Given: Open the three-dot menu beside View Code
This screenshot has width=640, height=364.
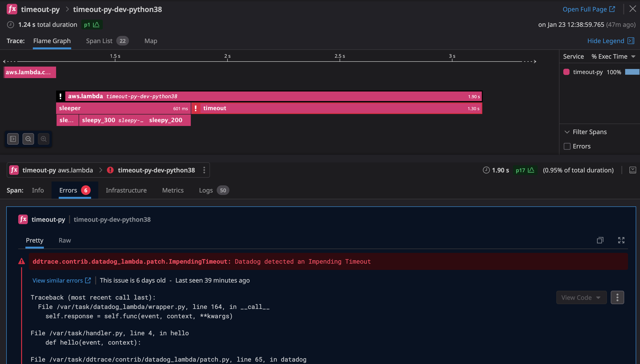Looking at the screenshot, I should (x=617, y=297).
